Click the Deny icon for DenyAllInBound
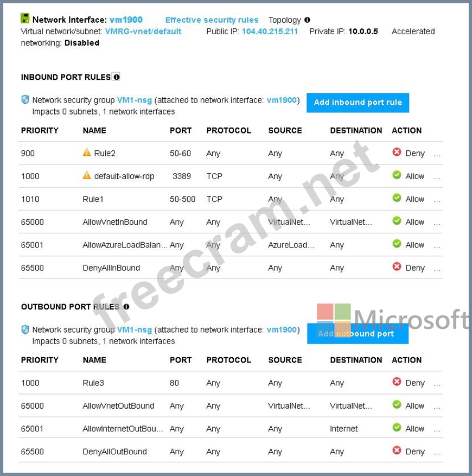 pyautogui.click(x=397, y=267)
